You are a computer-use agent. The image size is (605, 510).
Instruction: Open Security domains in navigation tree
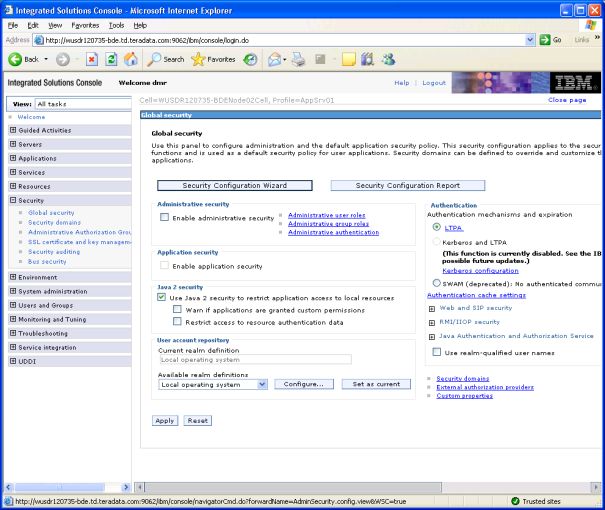(x=54, y=222)
